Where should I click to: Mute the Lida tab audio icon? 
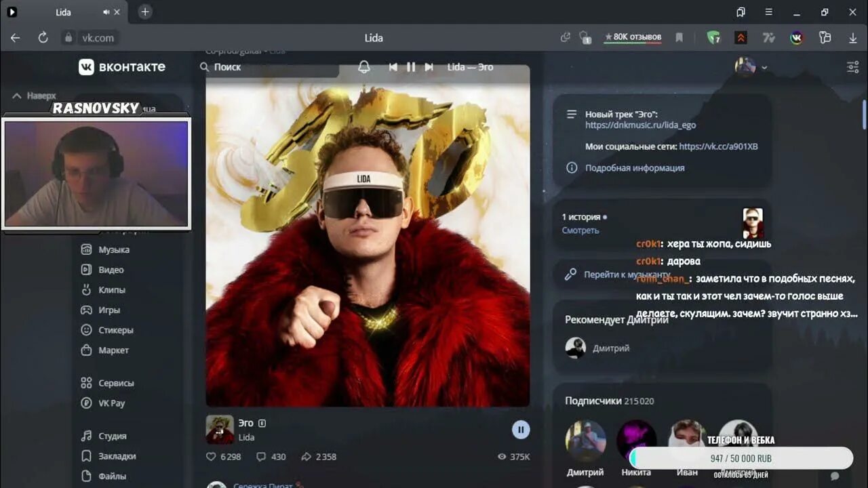click(x=106, y=12)
